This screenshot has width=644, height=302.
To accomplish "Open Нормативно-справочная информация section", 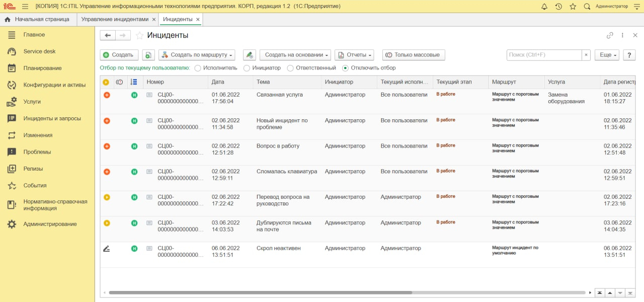I will click(x=47, y=205).
